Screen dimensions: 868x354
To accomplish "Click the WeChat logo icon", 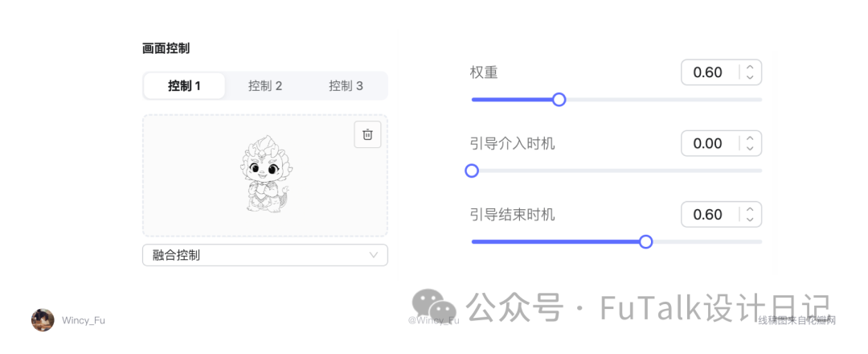I will pyautogui.click(x=433, y=305).
